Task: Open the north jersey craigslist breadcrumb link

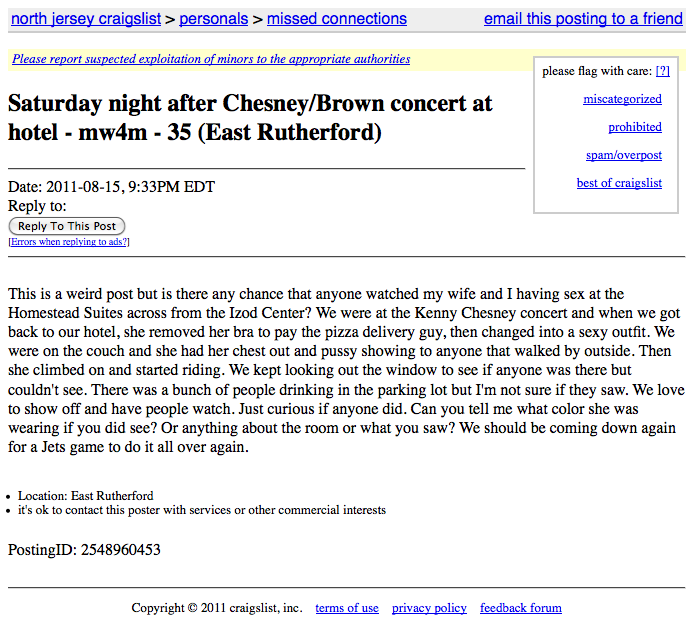Action: [86, 19]
